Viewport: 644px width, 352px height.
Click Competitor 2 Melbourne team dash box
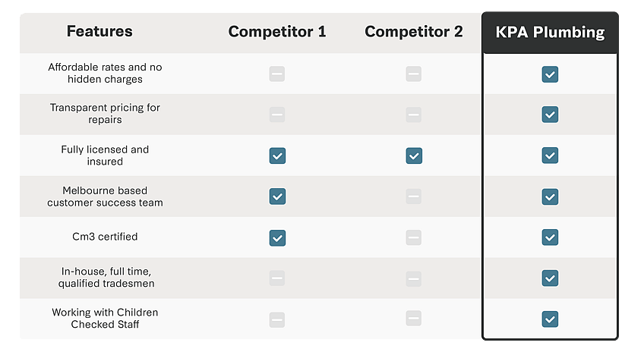[x=413, y=196]
